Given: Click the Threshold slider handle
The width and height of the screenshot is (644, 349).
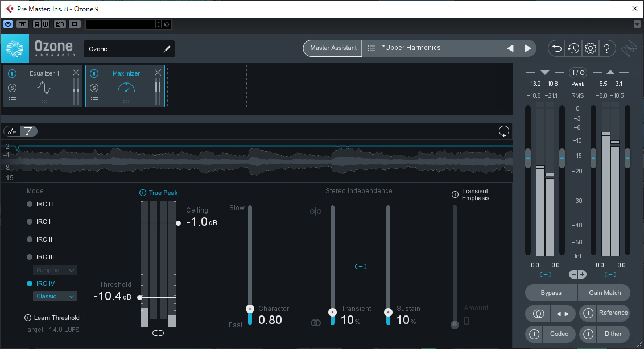Looking at the screenshot, I should [139, 297].
